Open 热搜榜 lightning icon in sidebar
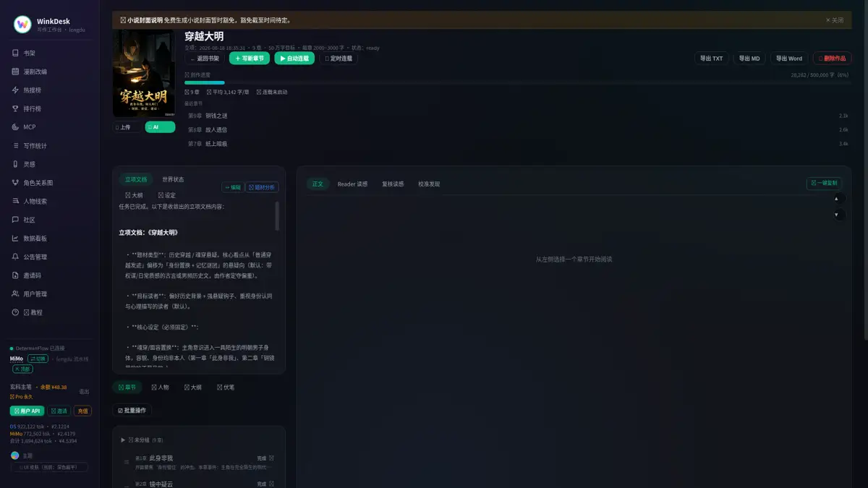The height and width of the screenshot is (488, 868). 15,90
